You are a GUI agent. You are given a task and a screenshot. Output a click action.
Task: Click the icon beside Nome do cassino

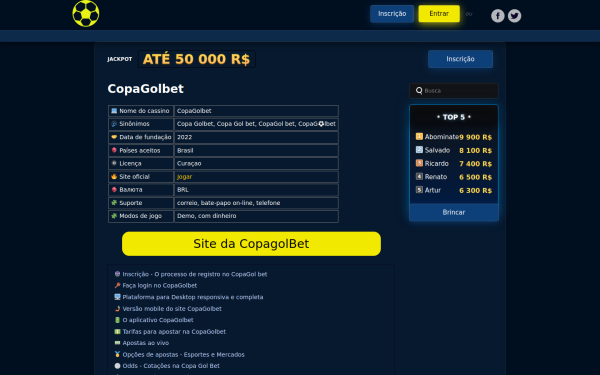tap(114, 111)
